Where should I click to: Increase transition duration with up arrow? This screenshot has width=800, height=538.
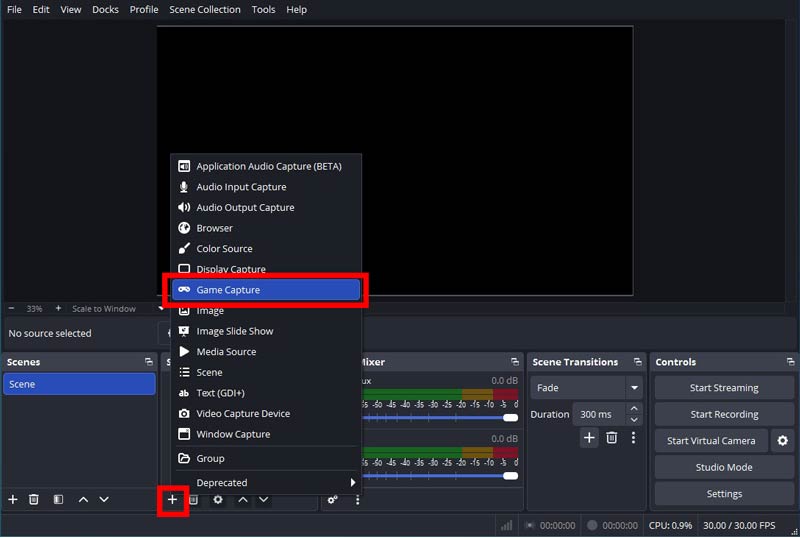(634, 408)
